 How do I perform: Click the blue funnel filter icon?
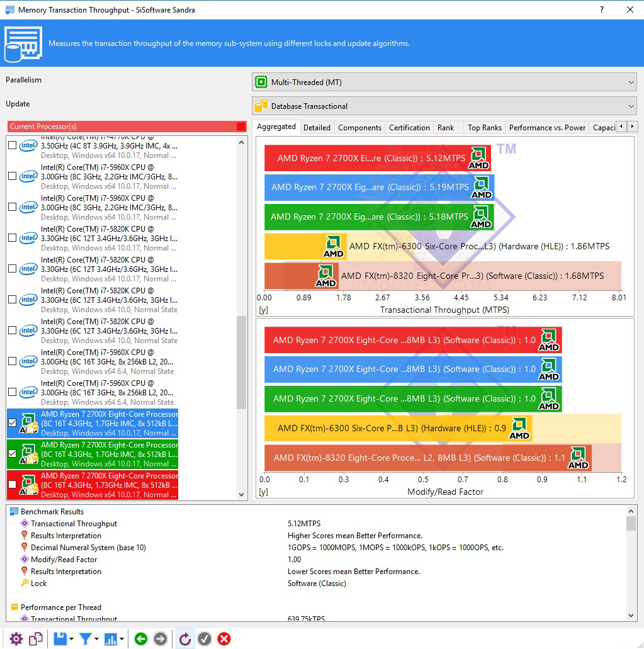[x=86, y=639]
